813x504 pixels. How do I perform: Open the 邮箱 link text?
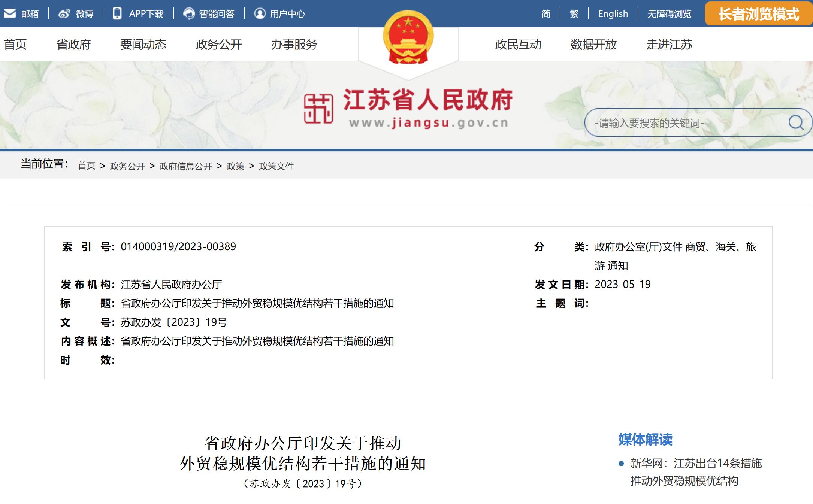[x=30, y=14]
